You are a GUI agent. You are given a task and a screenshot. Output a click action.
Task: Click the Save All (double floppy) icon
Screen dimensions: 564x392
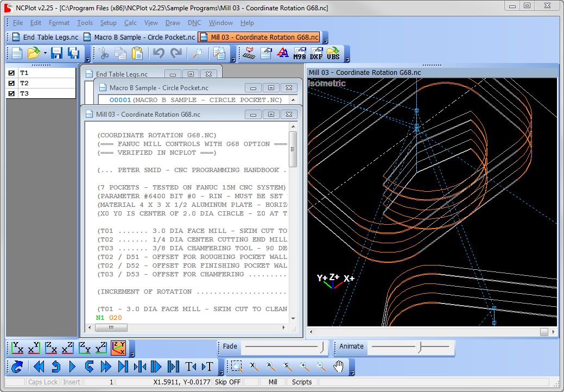74,53
